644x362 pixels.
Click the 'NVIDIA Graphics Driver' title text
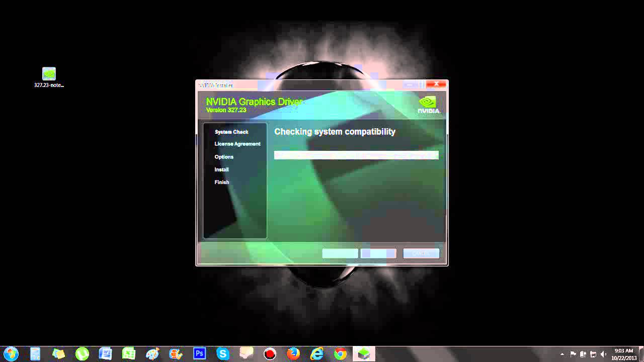254,102
